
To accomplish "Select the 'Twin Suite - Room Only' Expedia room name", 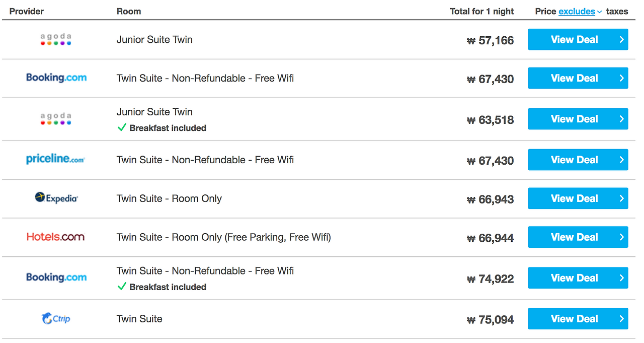I will pos(169,198).
